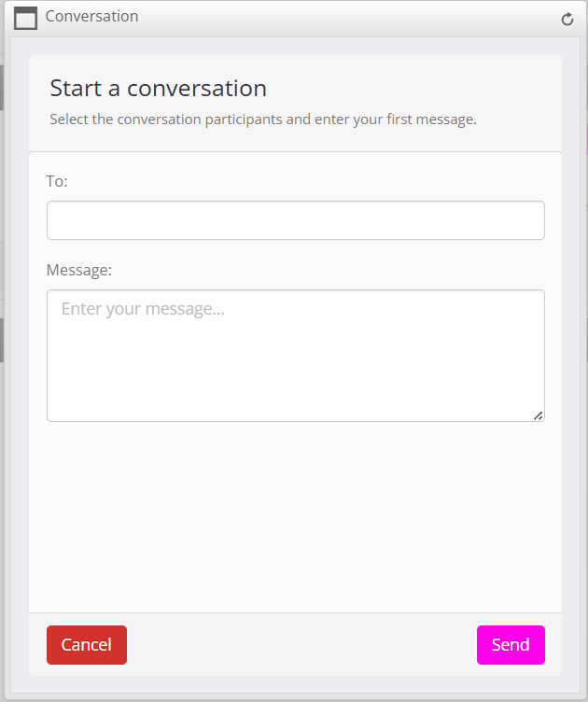Click the "To:" field label
588x702 pixels.
[x=57, y=181]
